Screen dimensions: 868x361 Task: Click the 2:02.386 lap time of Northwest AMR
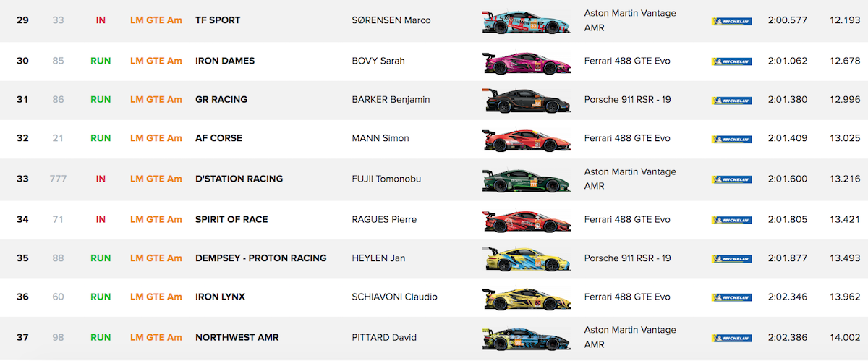coord(788,337)
